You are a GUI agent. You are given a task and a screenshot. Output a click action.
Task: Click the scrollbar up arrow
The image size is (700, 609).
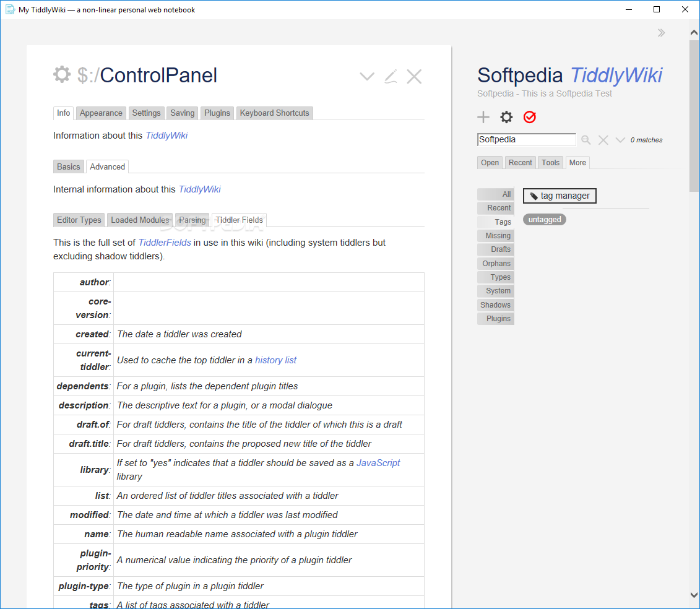click(694, 32)
